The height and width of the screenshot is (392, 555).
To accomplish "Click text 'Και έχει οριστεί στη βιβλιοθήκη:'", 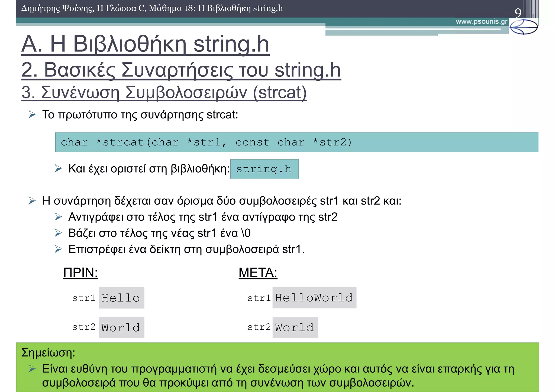I will pyautogui.click(x=149, y=169).
